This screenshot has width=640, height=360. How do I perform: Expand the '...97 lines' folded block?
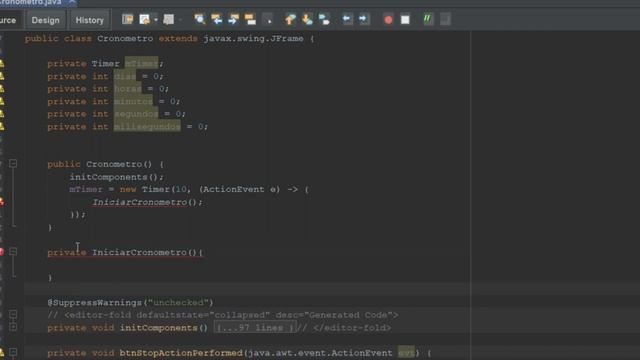tap(255, 328)
